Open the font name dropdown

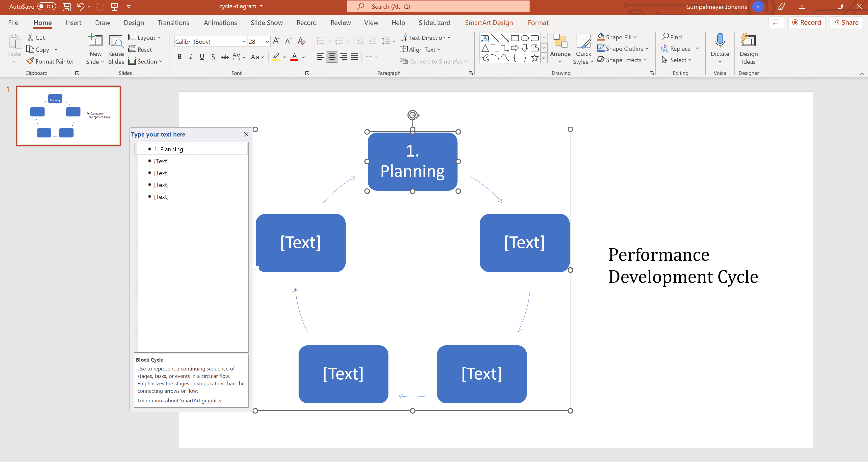point(244,41)
